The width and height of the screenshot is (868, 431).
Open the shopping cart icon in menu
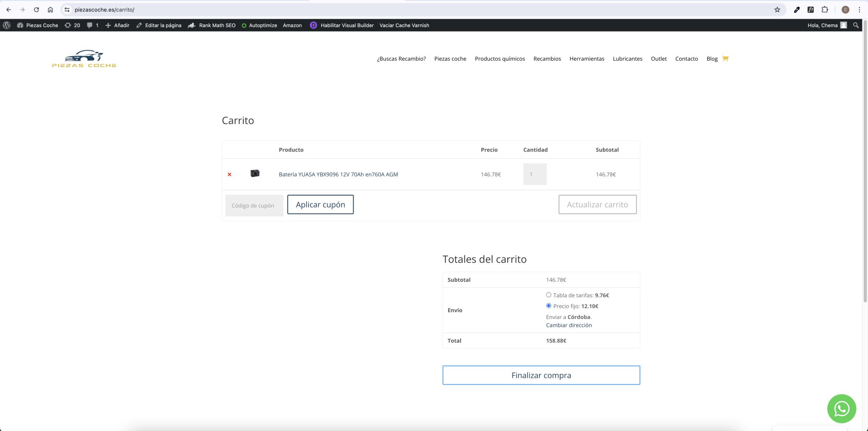[x=726, y=59]
